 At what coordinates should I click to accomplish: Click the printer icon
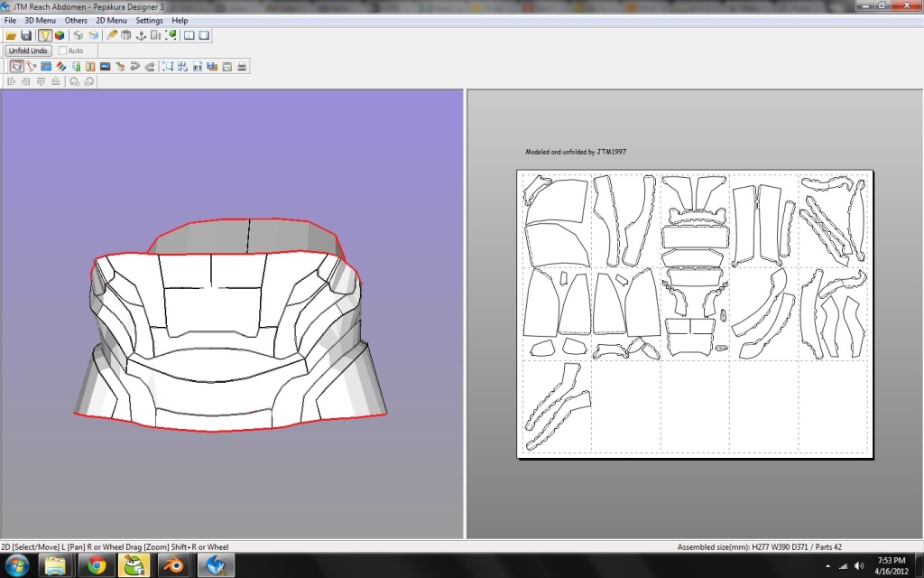(242, 66)
